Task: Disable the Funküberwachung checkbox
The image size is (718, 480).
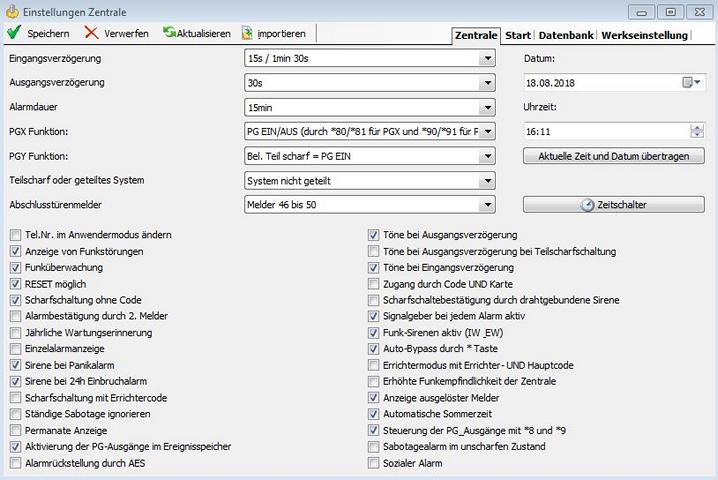Action: 15,268
